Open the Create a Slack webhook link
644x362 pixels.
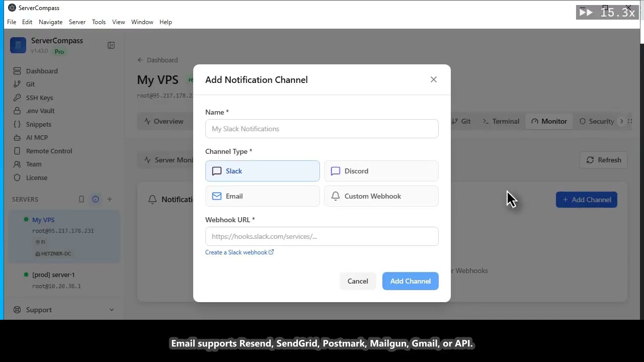[x=239, y=252]
